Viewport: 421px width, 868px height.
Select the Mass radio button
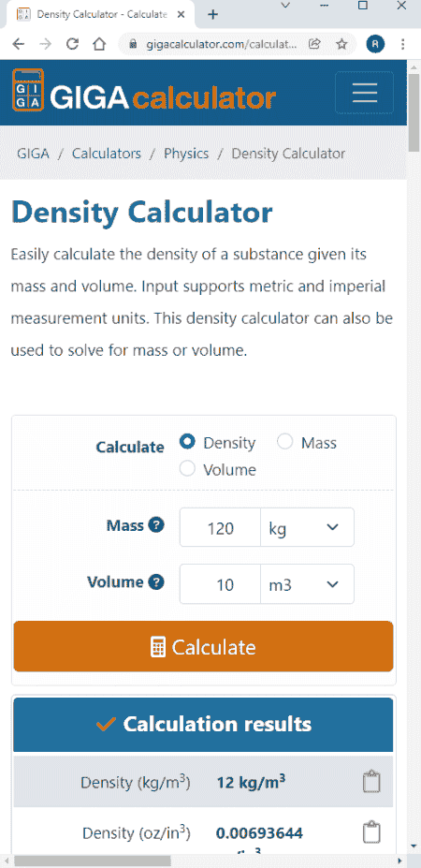tap(284, 442)
